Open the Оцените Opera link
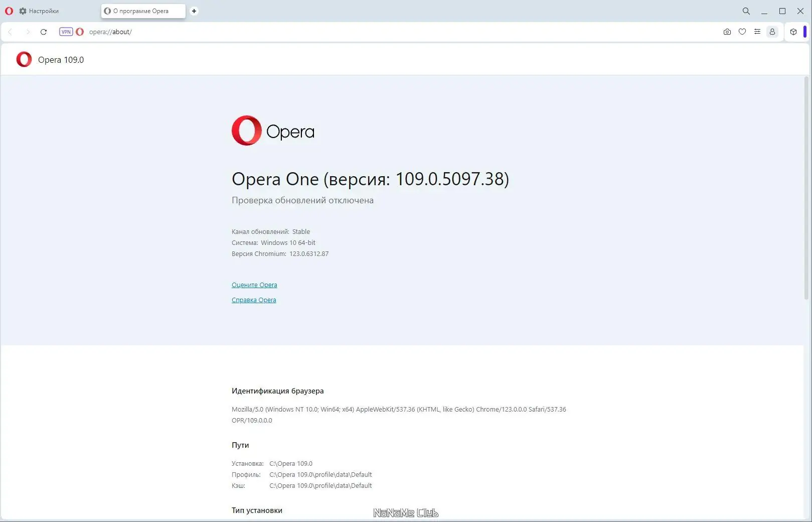812x522 pixels. [x=254, y=285]
